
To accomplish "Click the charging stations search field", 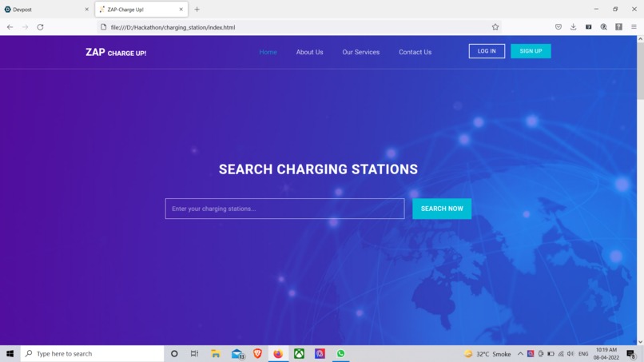I will [284, 209].
